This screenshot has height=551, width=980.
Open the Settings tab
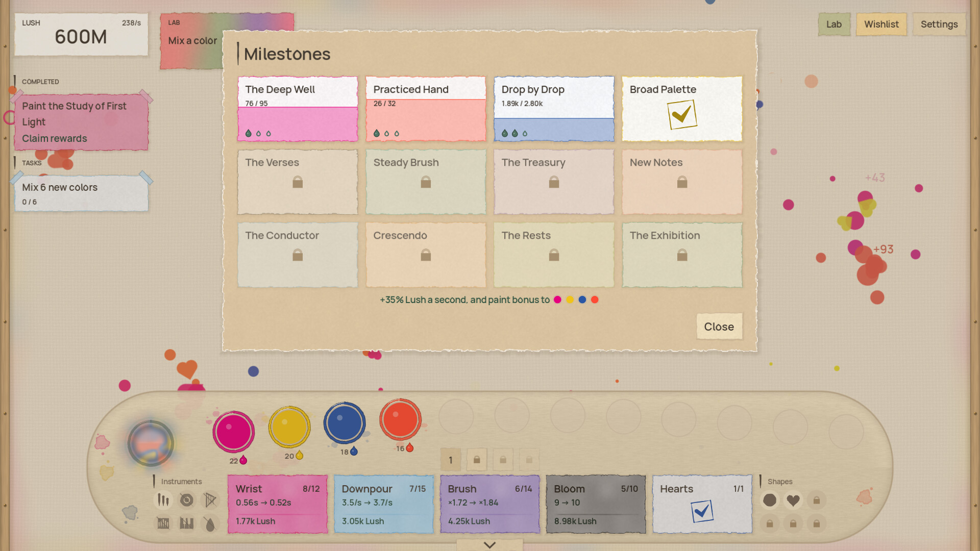939,24
